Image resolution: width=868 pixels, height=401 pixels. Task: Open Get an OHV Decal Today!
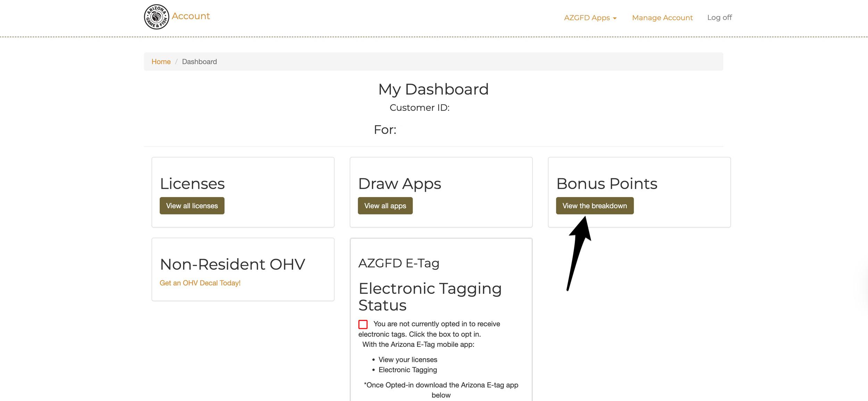[x=200, y=283]
